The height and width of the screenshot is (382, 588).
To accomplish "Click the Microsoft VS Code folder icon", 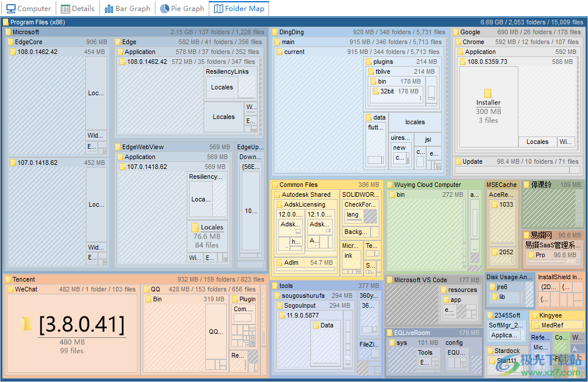I will [390, 280].
